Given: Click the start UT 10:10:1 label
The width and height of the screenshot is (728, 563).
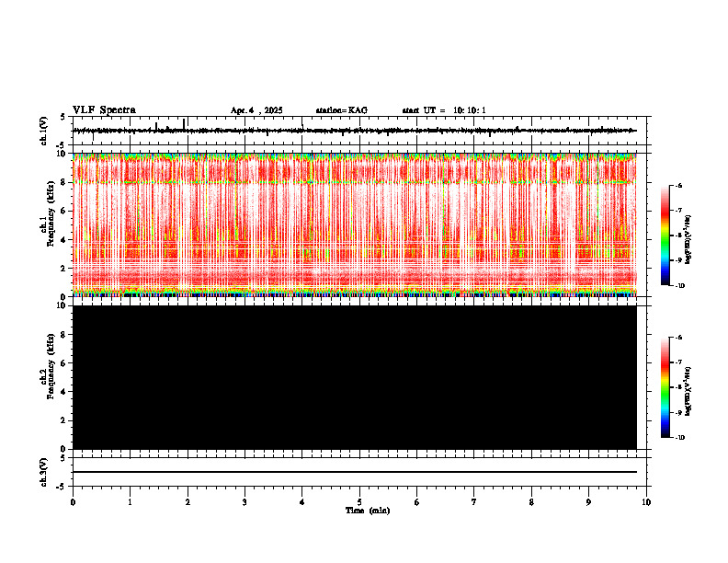Looking at the screenshot, I should click(x=444, y=110).
